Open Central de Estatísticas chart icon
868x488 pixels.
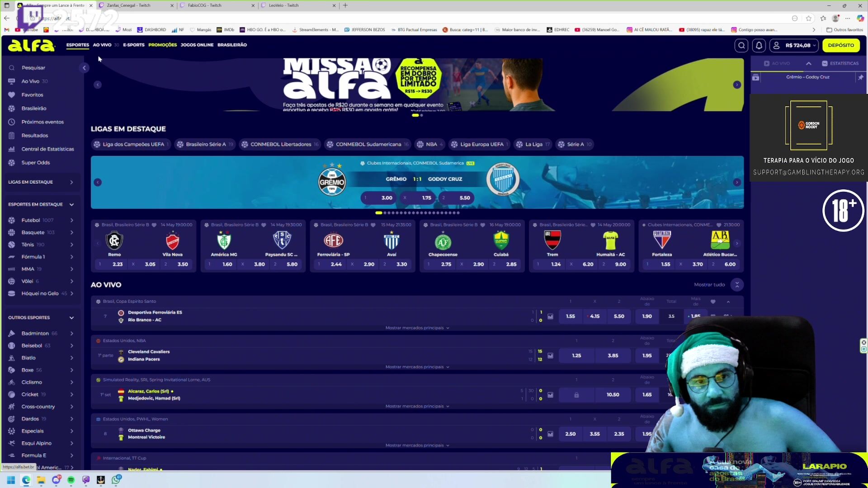[12, 149]
